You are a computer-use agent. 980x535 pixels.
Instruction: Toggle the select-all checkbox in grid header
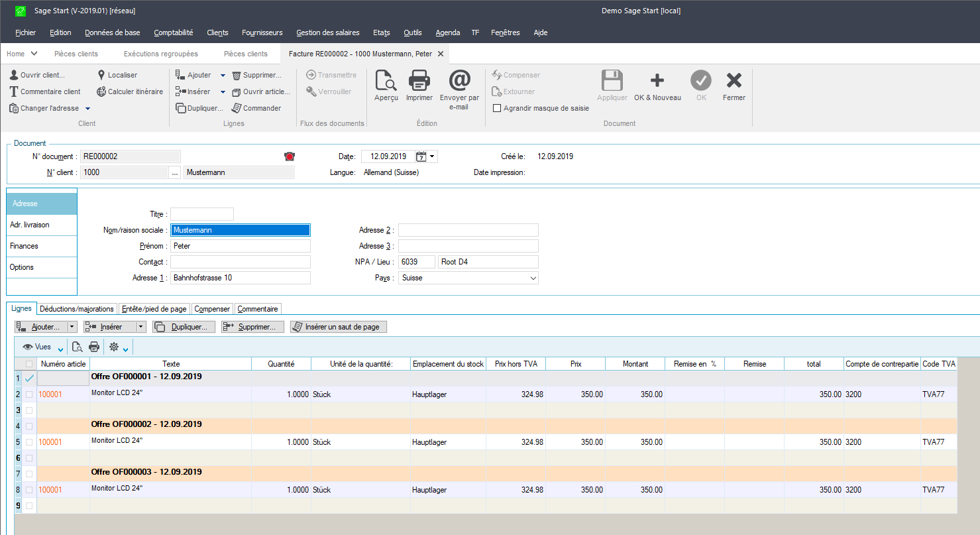pos(28,364)
